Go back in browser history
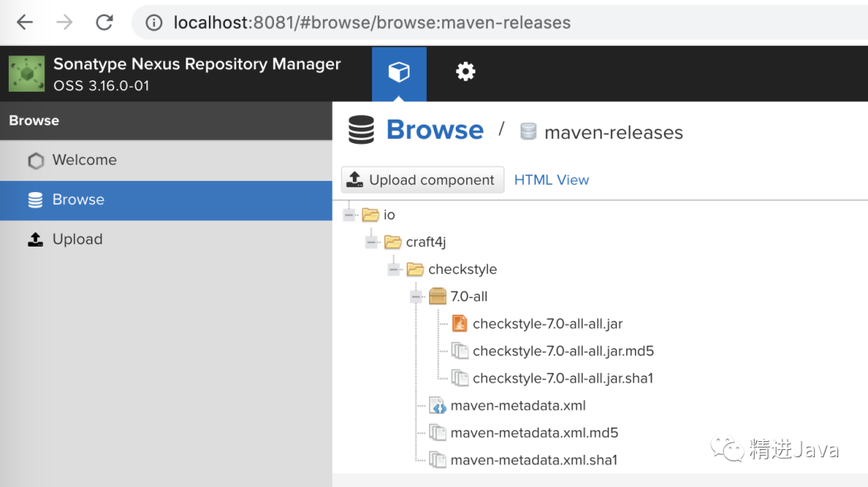This screenshot has width=868, height=487. tap(25, 23)
